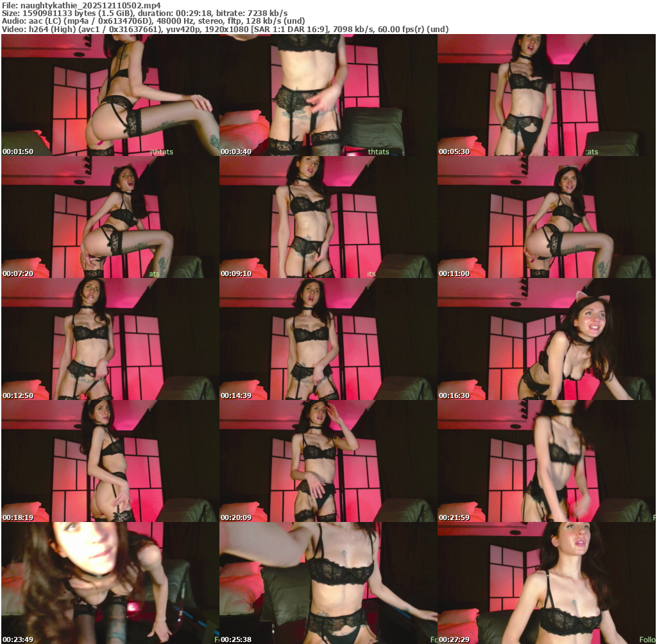
Task: Open the thumbnail frame stamped 00:21:59
Action: point(547,461)
